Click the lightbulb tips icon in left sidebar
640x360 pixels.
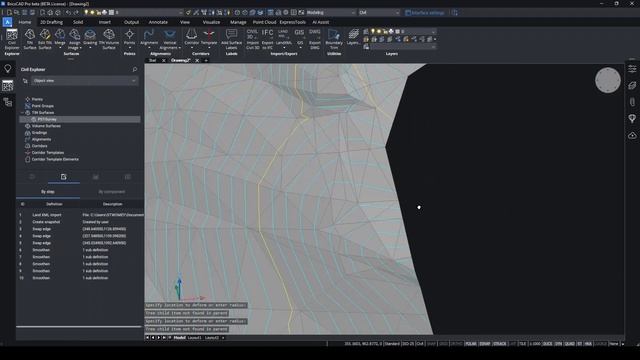8,69
